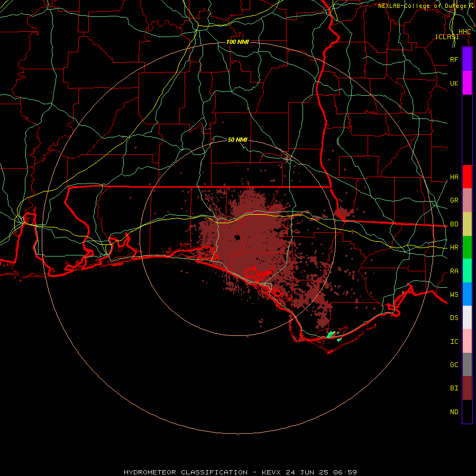
Task: Click the black radar site hole in echoes
Action: pos(237,237)
